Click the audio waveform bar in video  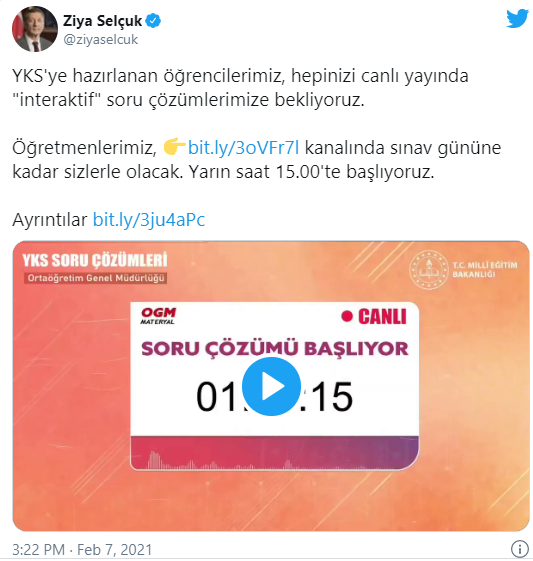click(x=274, y=453)
